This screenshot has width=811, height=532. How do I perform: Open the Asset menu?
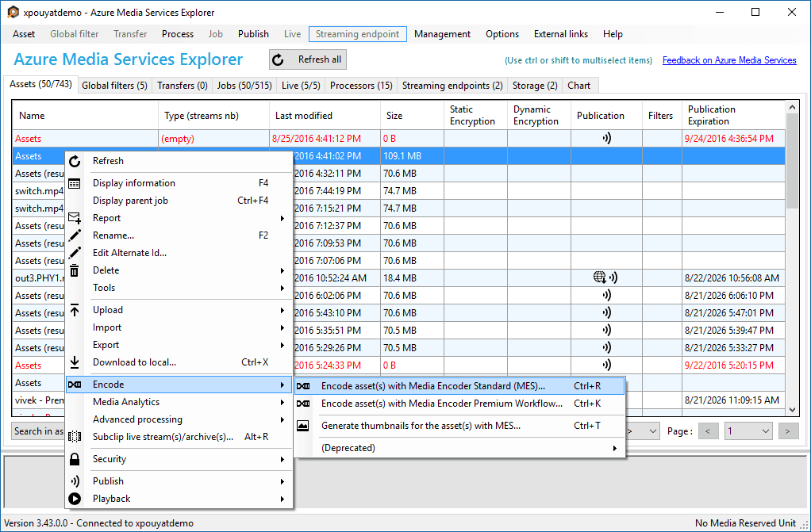24,34
